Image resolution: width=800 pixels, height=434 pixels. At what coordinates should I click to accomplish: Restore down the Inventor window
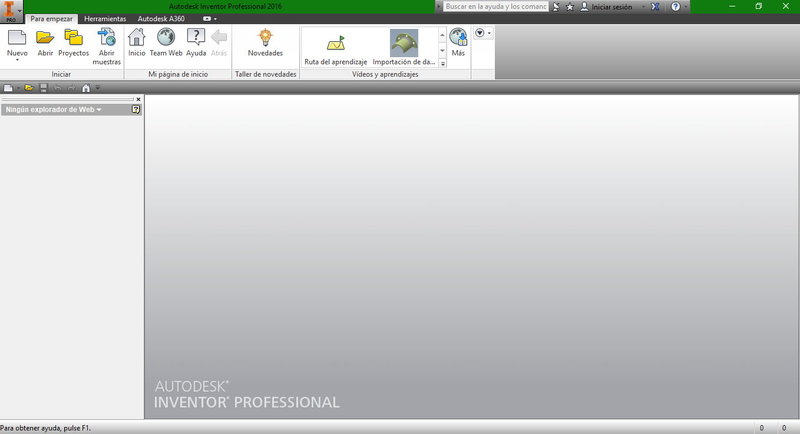(759, 7)
